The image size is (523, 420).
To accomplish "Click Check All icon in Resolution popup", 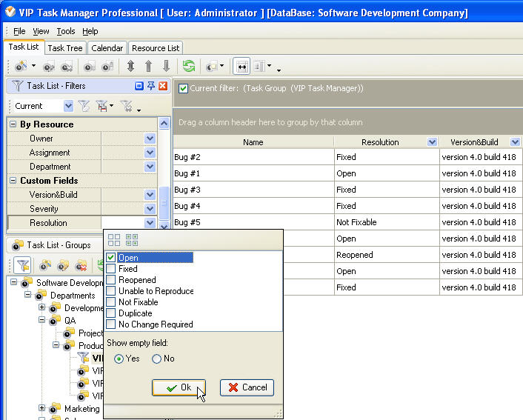I will tap(132, 240).
